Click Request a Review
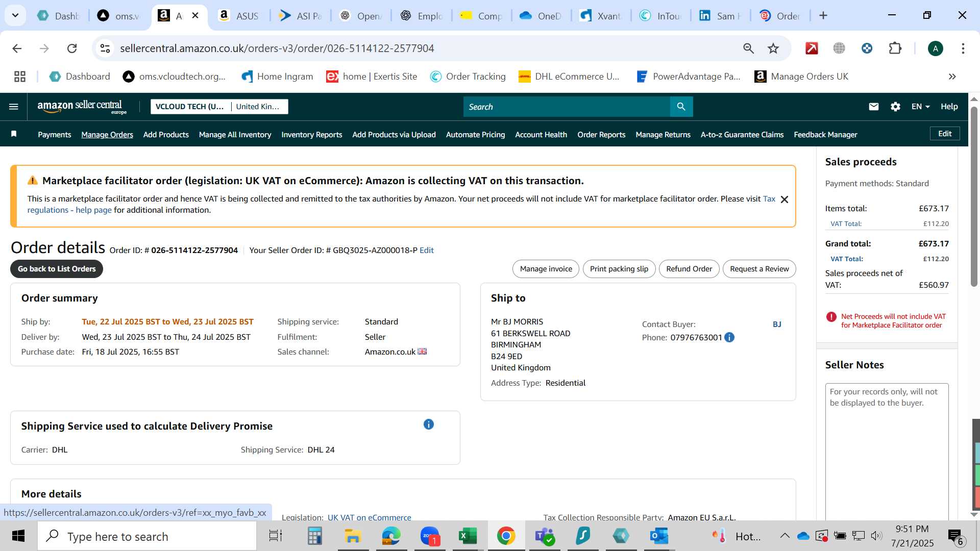Screen dimensions: 980x551 click(x=759, y=269)
